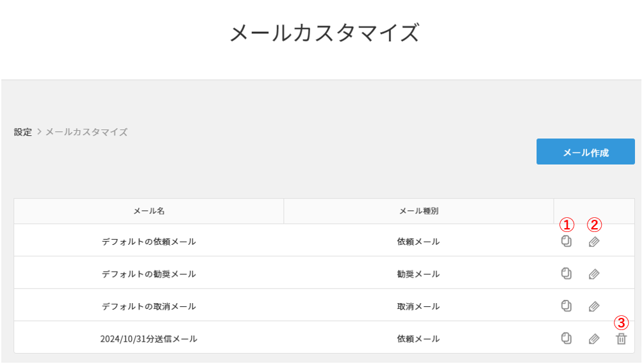
Task: Click the メール作成 button
Action: click(x=585, y=152)
